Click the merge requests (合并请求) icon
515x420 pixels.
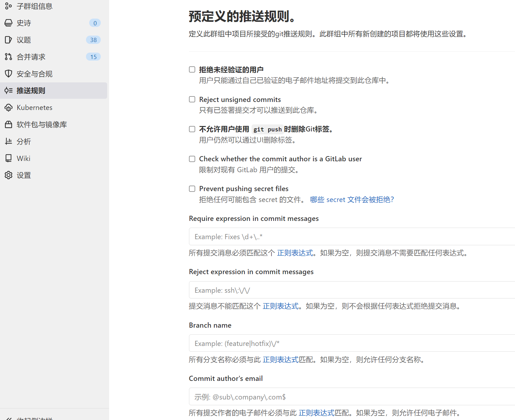(8, 57)
